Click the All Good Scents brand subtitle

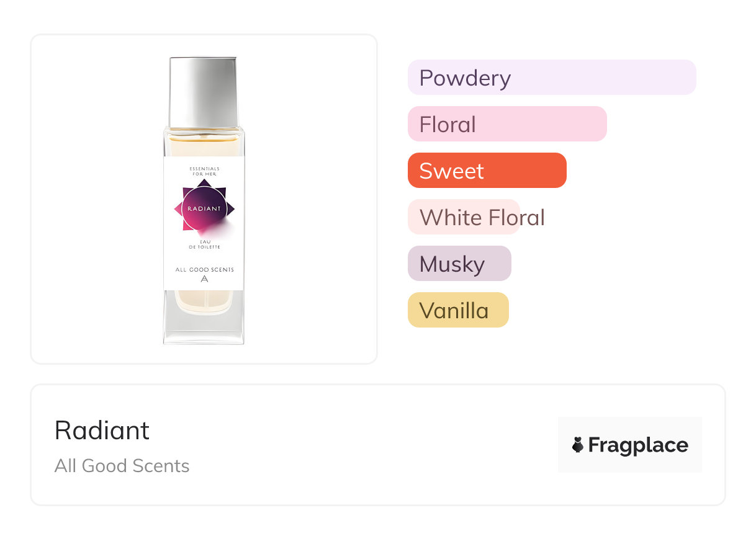click(x=122, y=466)
